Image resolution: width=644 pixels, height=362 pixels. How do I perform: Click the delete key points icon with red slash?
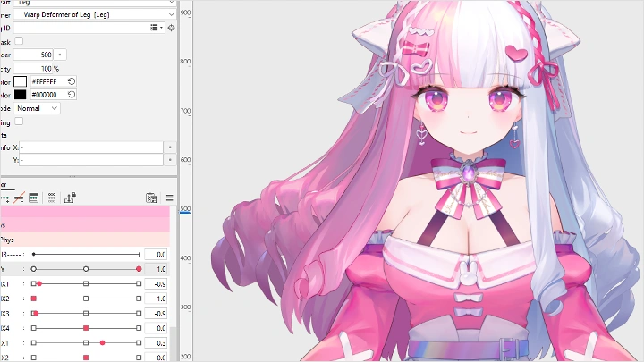pos(19,198)
